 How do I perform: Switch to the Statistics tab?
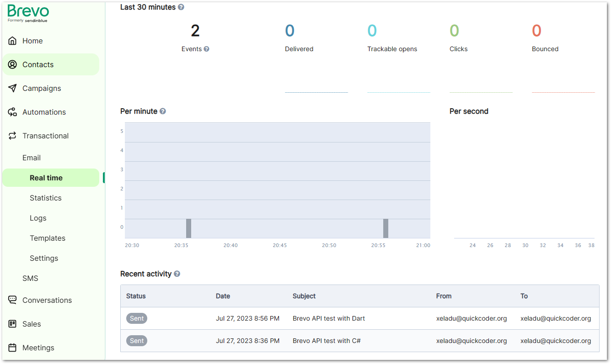point(46,198)
